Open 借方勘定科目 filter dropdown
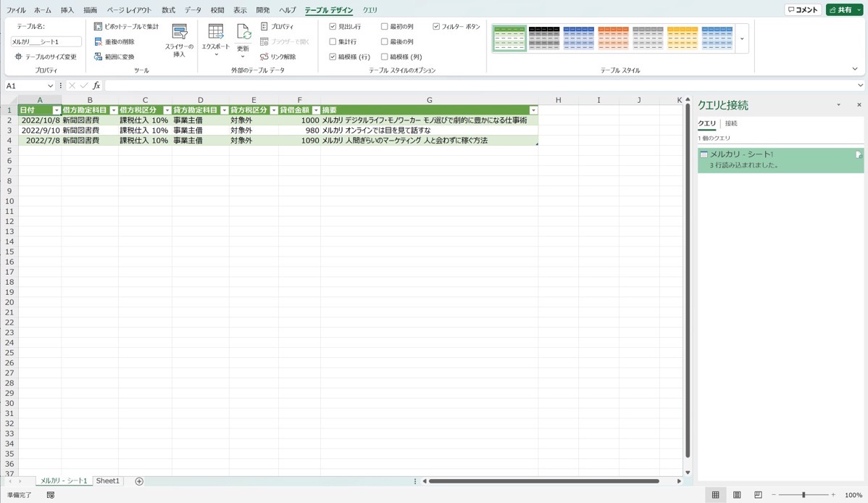The image size is (868, 503). click(x=114, y=110)
